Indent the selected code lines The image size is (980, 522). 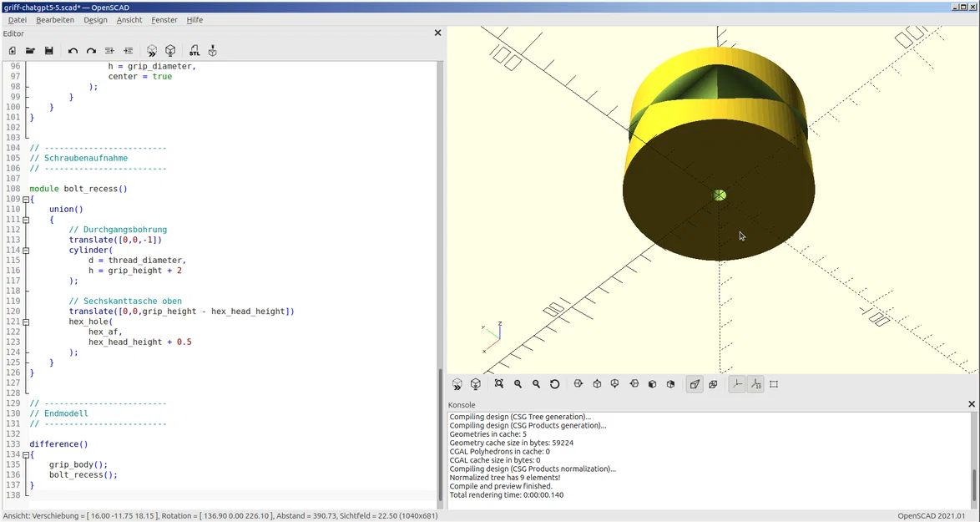tap(128, 51)
